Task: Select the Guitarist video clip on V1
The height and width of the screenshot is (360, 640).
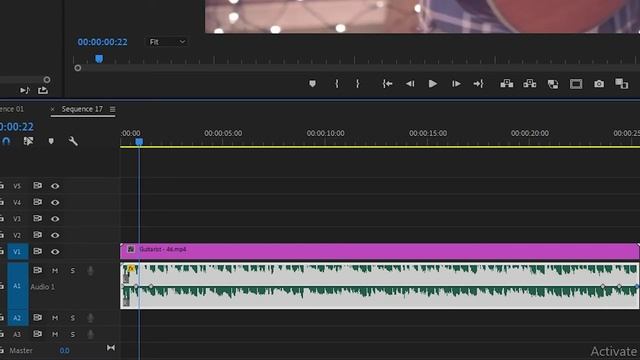Action: 380,251
